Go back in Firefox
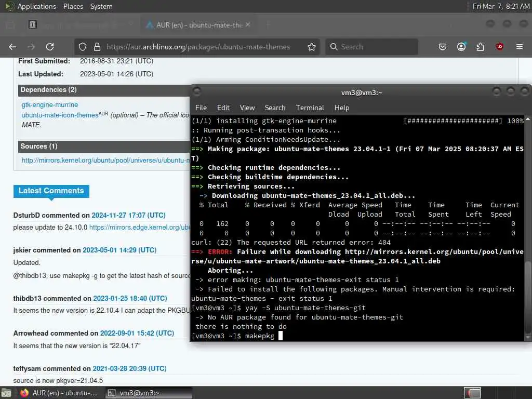This screenshot has height=399, width=532. [x=12, y=47]
